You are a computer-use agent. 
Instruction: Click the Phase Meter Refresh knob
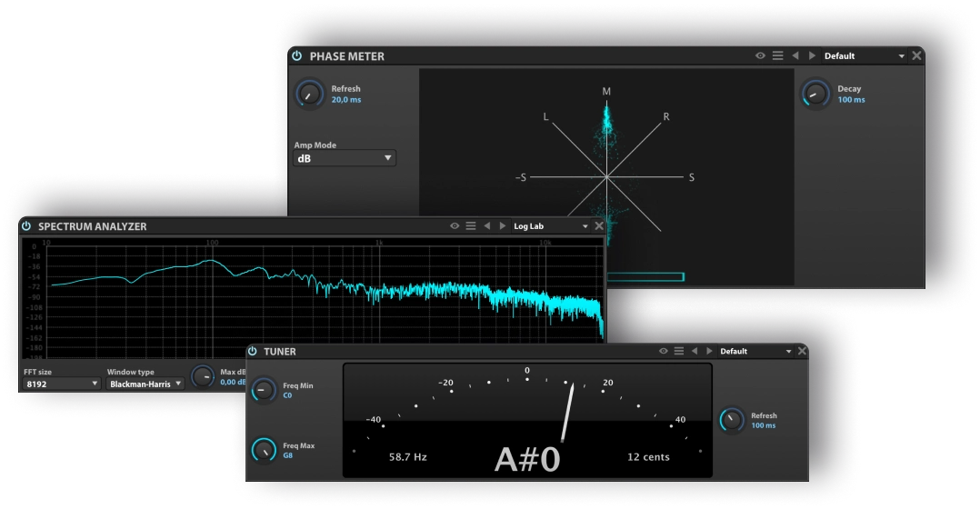(x=310, y=94)
